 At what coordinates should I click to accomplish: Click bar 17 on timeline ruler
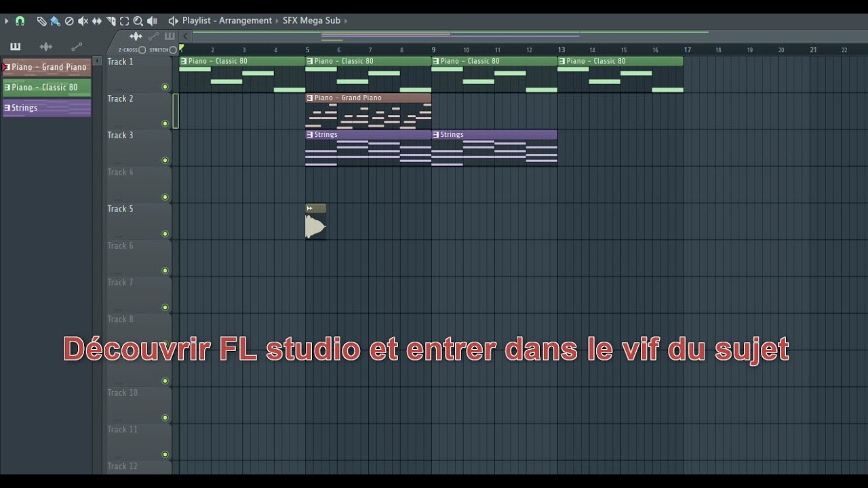tap(688, 50)
